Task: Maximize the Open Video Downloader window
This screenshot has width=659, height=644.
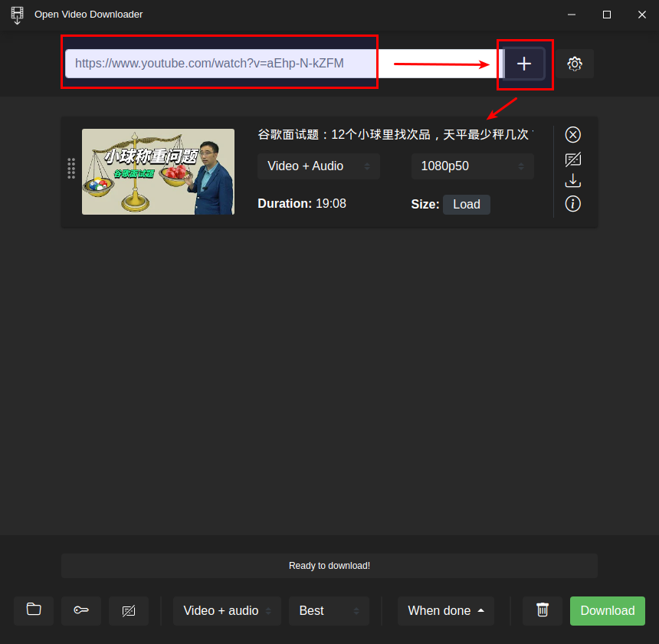Action: tap(606, 15)
